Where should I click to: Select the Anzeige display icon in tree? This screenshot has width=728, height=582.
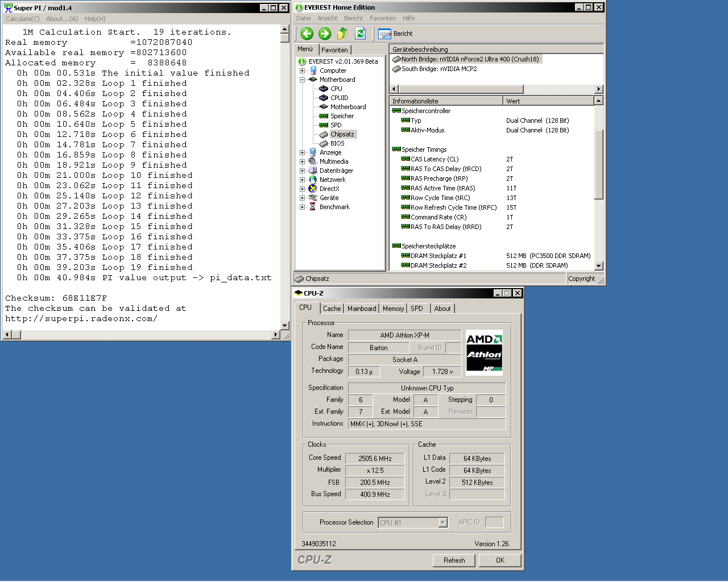313,152
